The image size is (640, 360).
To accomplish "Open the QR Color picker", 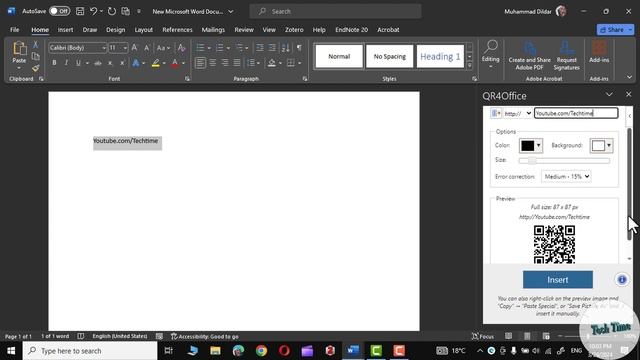I will (530, 145).
